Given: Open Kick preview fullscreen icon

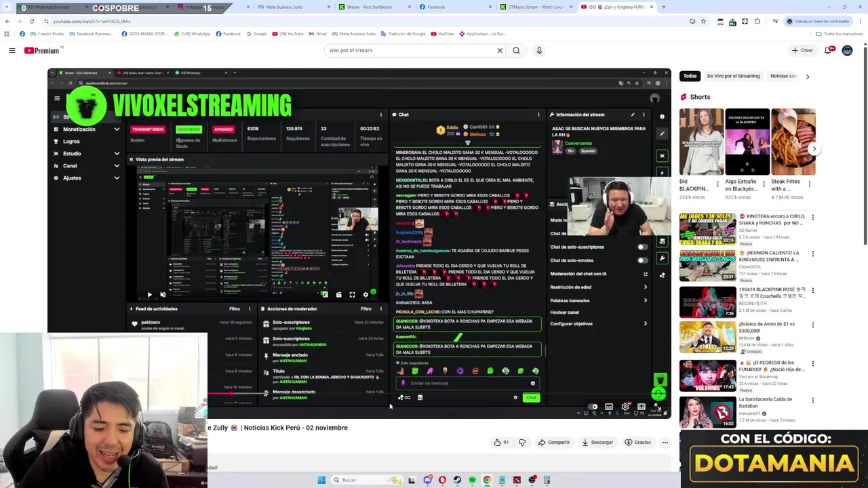Looking at the screenshot, I should tap(352, 295).
